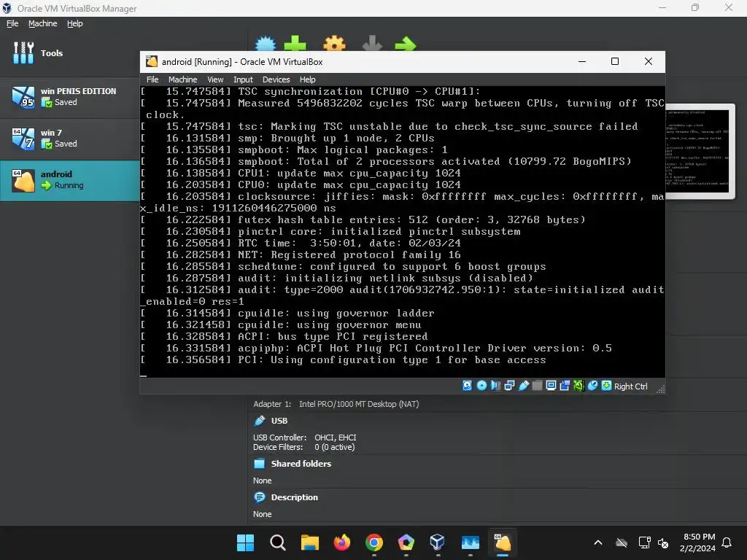Click Intel PRO/1000 MT Desktop adapter text
Viewport: 747px width, 560px height.
[359, 404]
